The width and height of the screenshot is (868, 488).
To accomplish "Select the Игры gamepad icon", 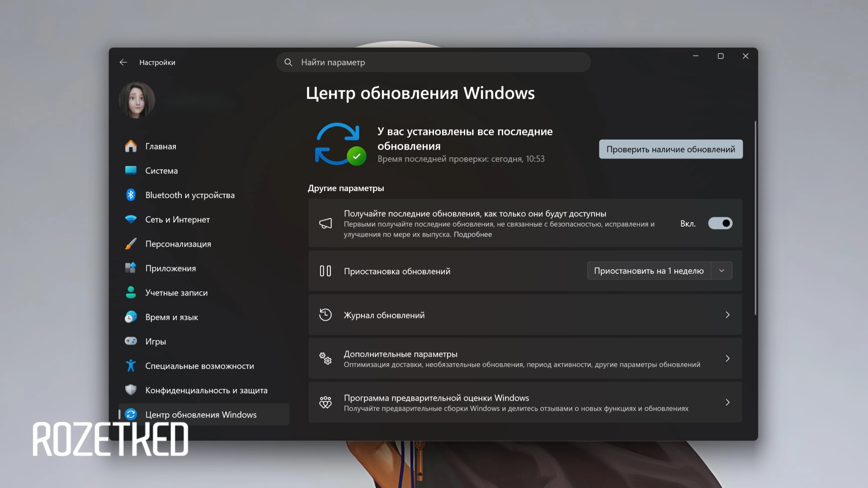I will tap(131, 341).
